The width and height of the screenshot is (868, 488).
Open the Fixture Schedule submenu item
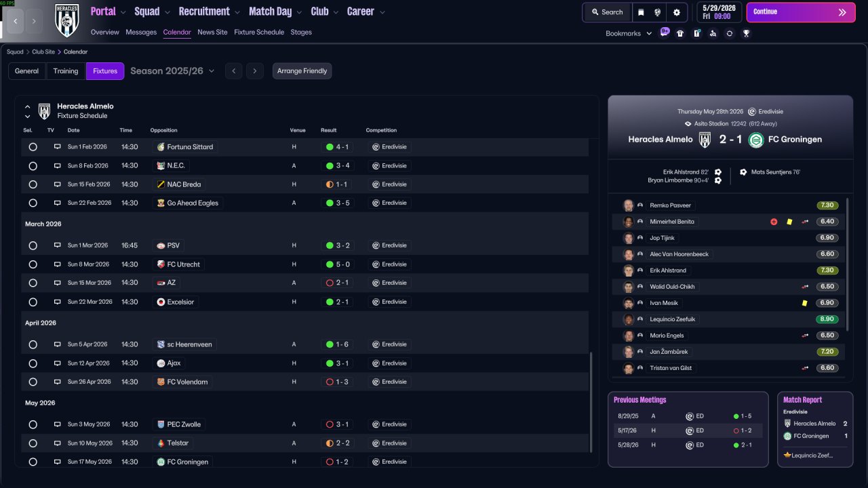[259, 32]
